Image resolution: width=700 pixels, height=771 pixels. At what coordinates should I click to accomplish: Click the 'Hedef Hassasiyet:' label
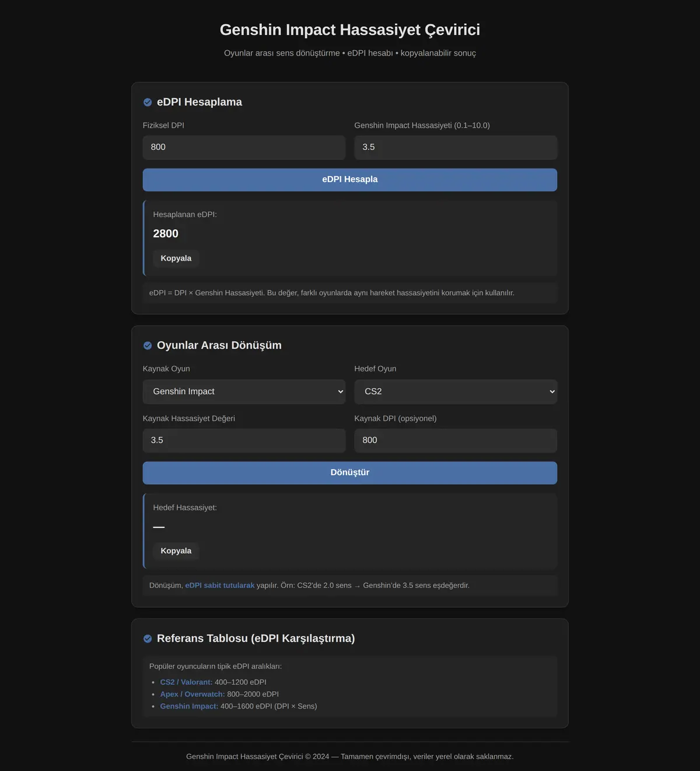point(185,507)
